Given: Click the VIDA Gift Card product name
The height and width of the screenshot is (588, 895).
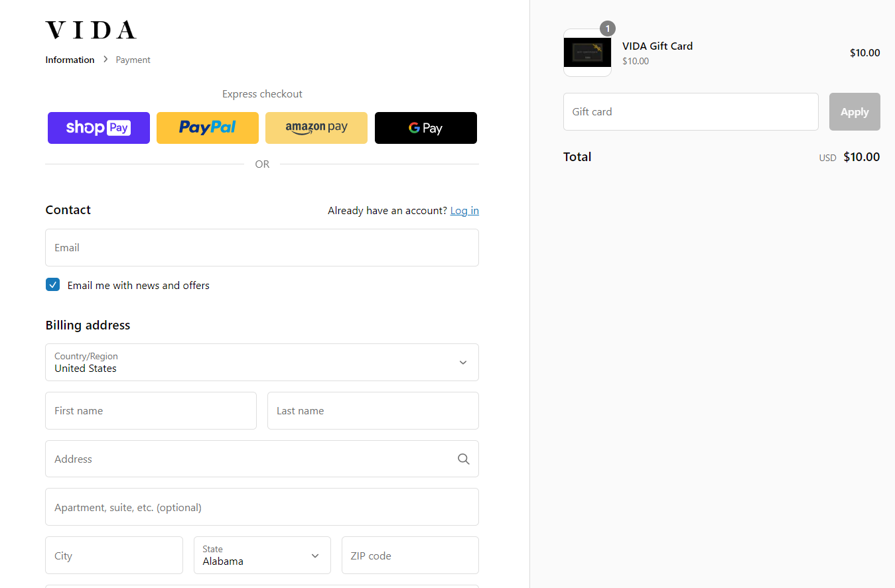Looking at the screenshot, I should point(657,46).
